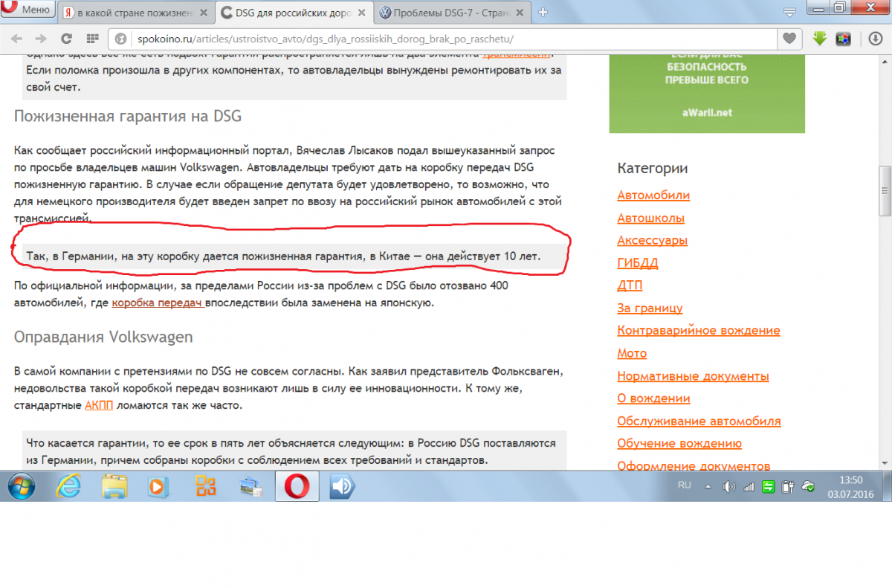This screenshot has height=588, width=892.
Task: Click the aWaril.net green banner
Action: click(x=707, y=93)
